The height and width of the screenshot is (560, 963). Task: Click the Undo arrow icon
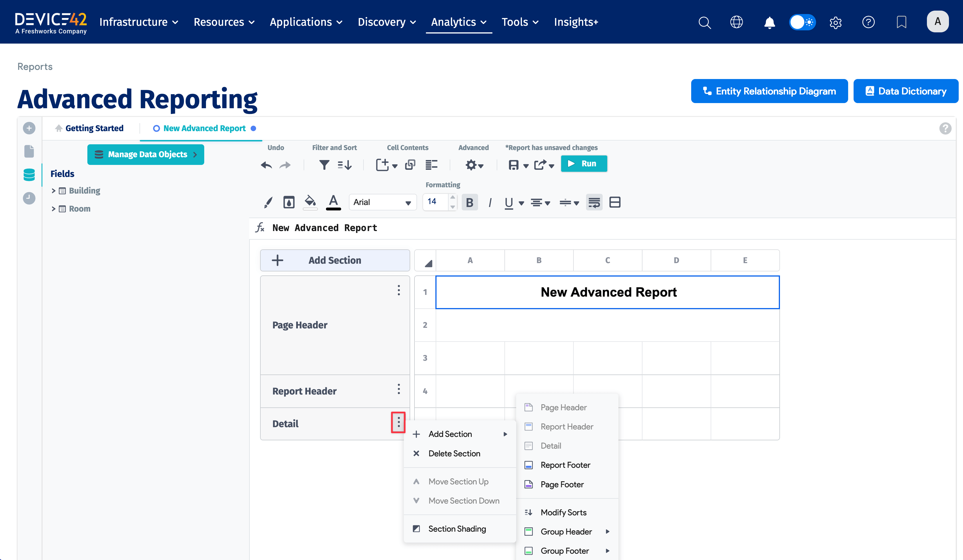point(266,165)
